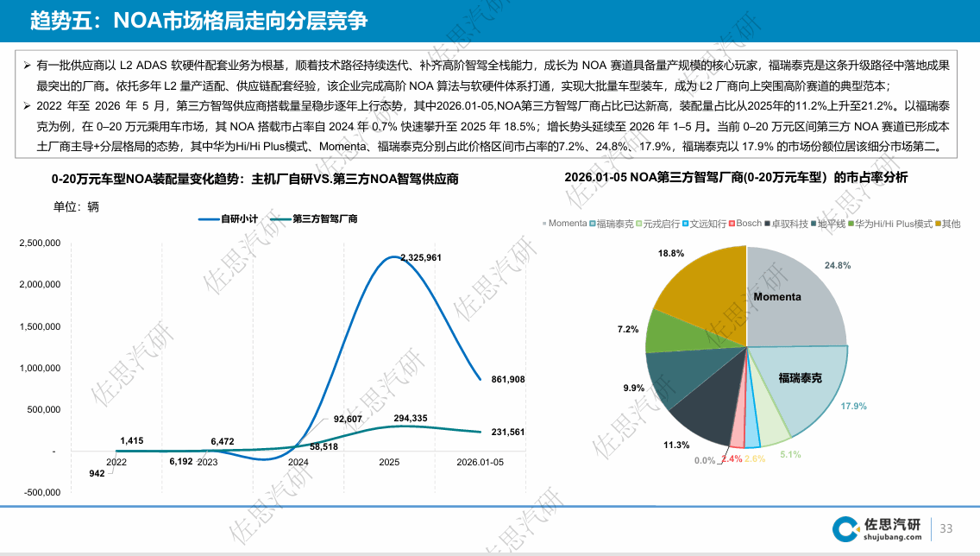Click the 2023 x-axis label
Viewport: 980px width, 556px height.
point(207,462)
